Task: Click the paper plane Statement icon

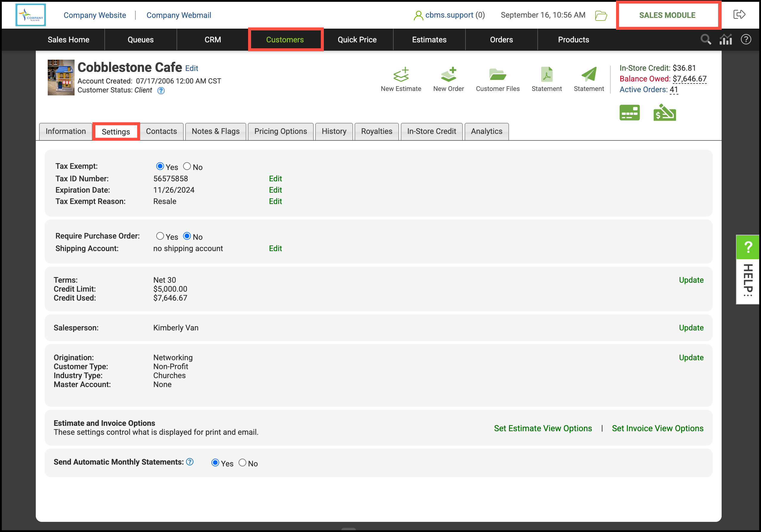Action: 589,75
